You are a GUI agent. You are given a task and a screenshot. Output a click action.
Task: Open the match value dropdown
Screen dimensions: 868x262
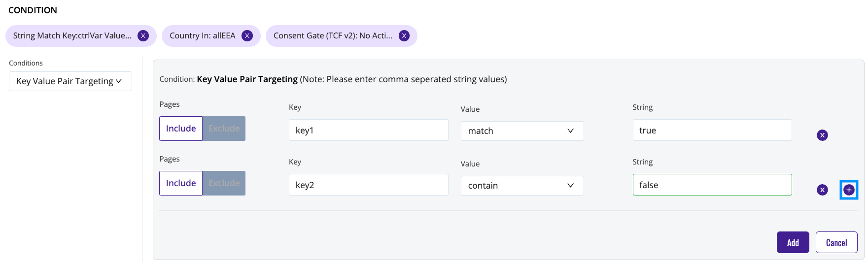point(522,131)
